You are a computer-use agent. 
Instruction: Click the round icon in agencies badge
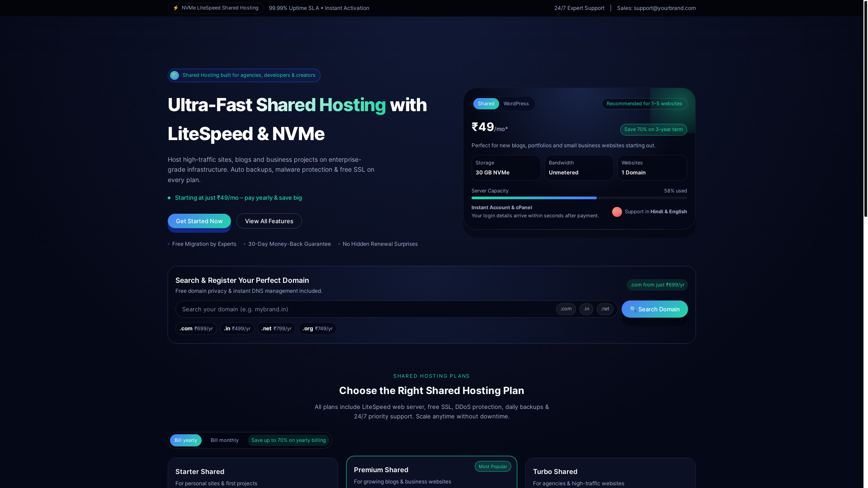coord(175,75)
